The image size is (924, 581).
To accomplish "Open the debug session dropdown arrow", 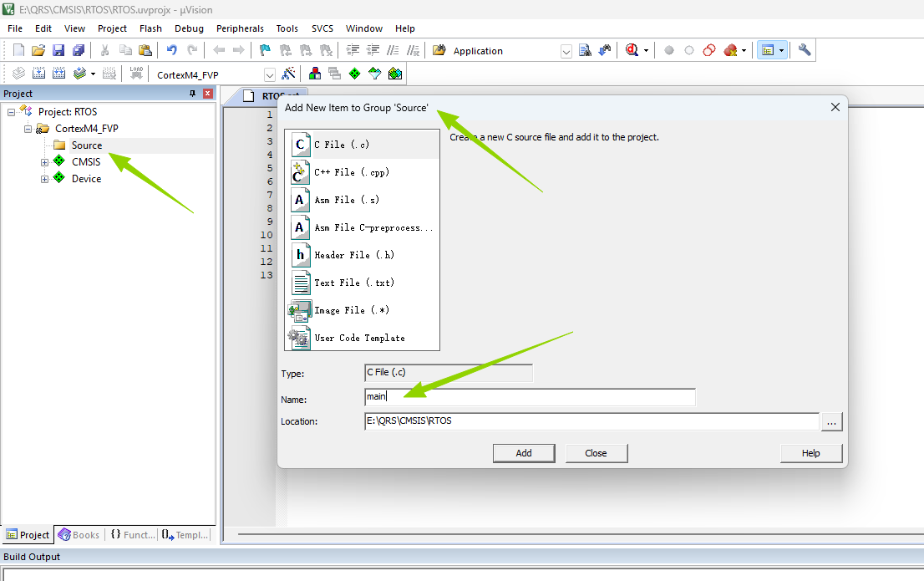I will coord(647,51).
